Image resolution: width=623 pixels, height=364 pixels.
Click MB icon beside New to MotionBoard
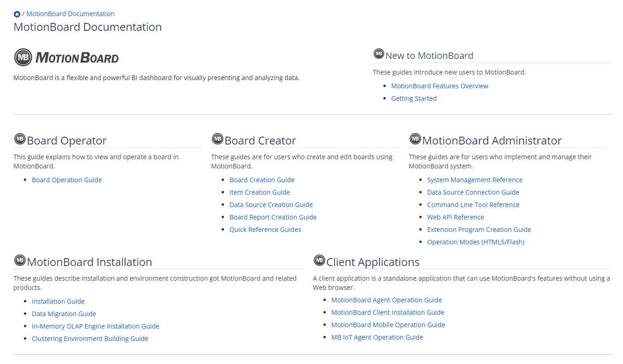pyautogui.click(x=378, y=54)
